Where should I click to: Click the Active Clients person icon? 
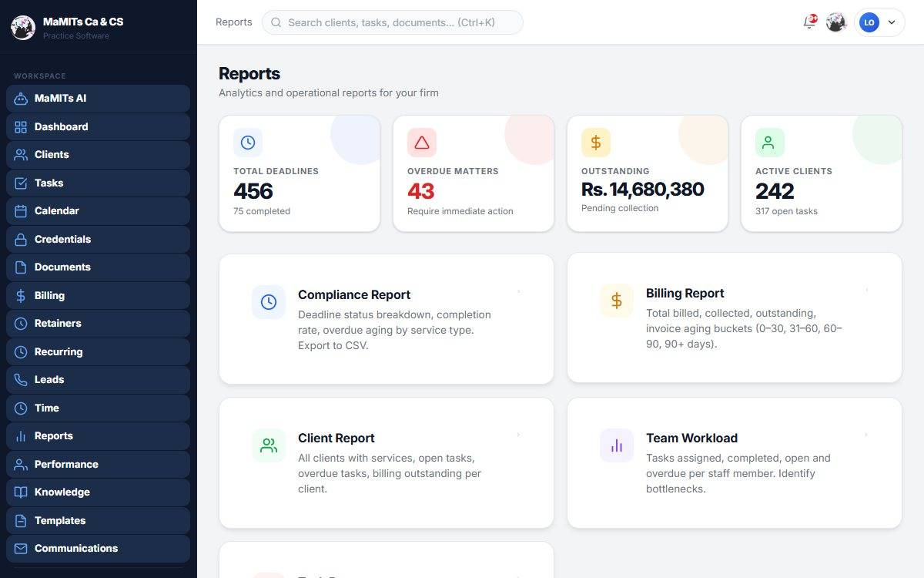click(770, 143)
